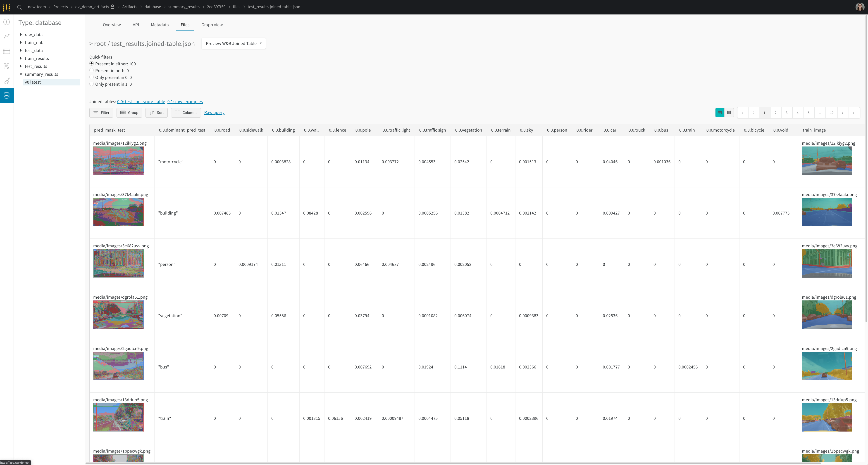Open the sweeps brush sidebar icon
The height and width of the screenshot is (465, 868).
click(7, 81)
